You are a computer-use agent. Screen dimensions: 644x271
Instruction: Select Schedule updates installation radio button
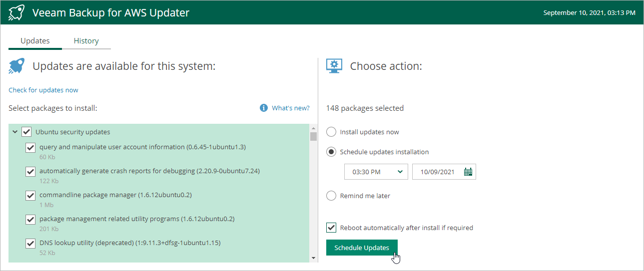tap(331, 152)
